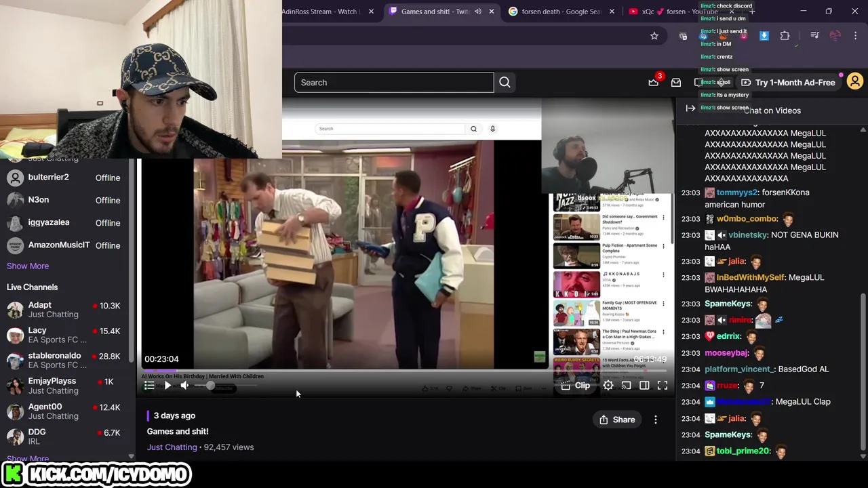
Task: Click Show More under followed channels
Action: (28, 266)
